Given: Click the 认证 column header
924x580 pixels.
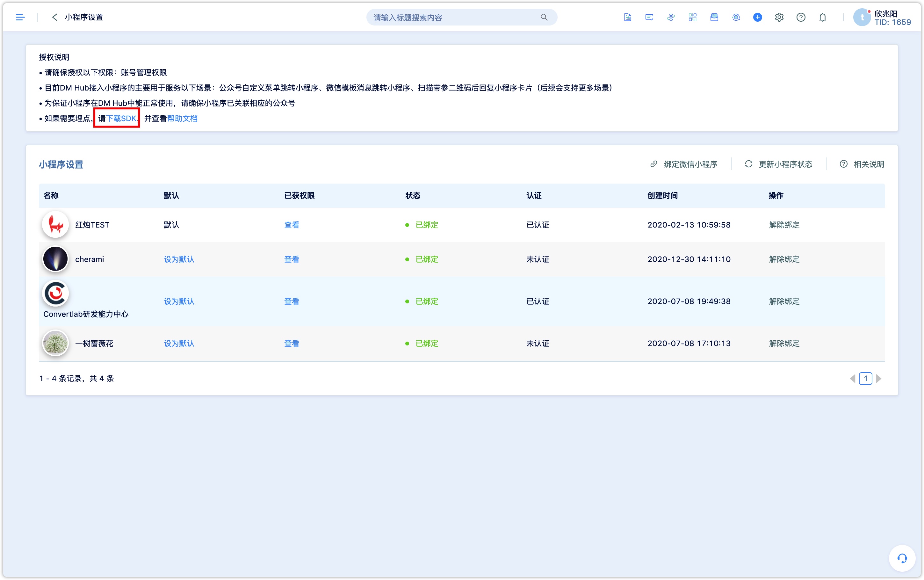Looking at the screenshot, I should [534, 196].
